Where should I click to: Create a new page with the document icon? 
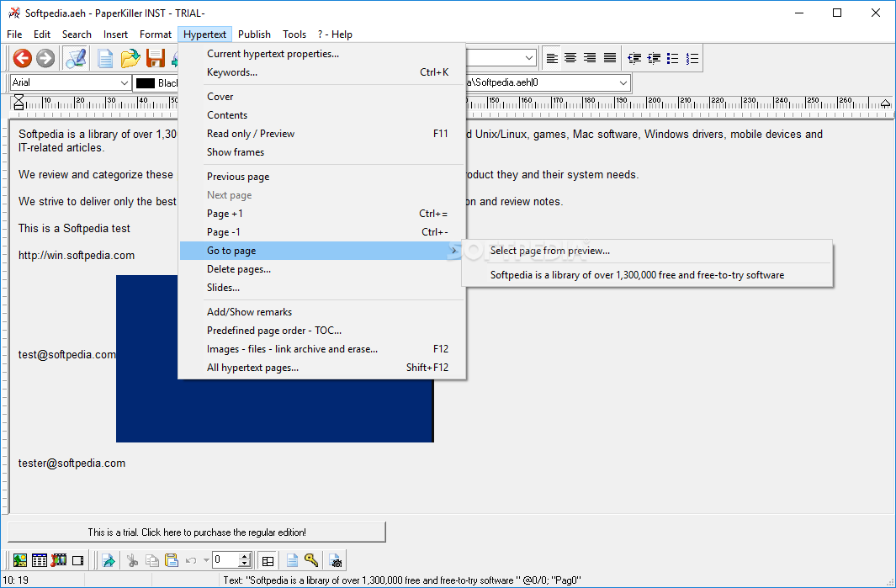coord(105,58)
